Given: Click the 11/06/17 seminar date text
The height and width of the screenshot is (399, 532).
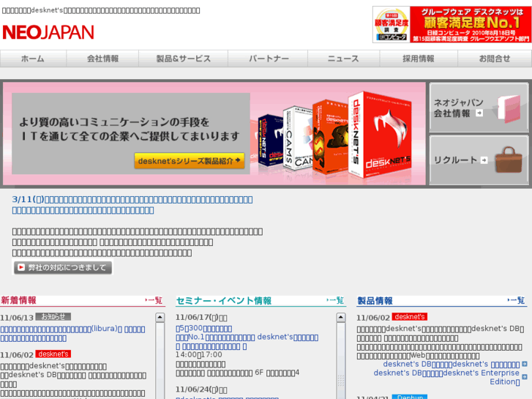Looking at the screenshot, I should [201, 318].
